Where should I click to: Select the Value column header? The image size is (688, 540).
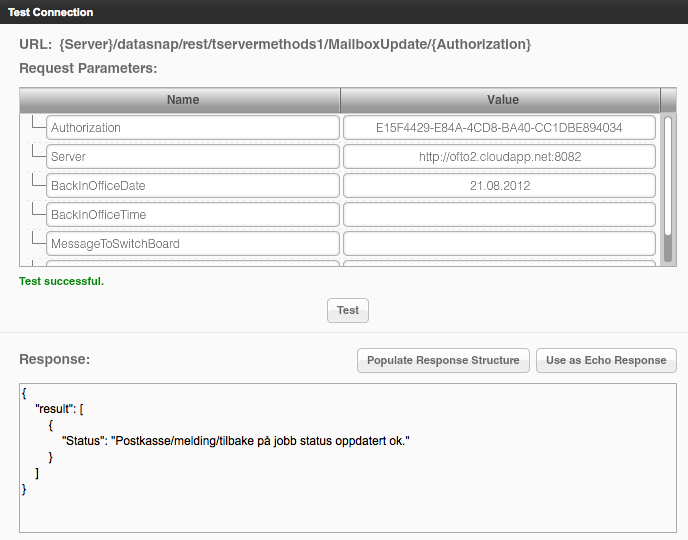[502, 100]
